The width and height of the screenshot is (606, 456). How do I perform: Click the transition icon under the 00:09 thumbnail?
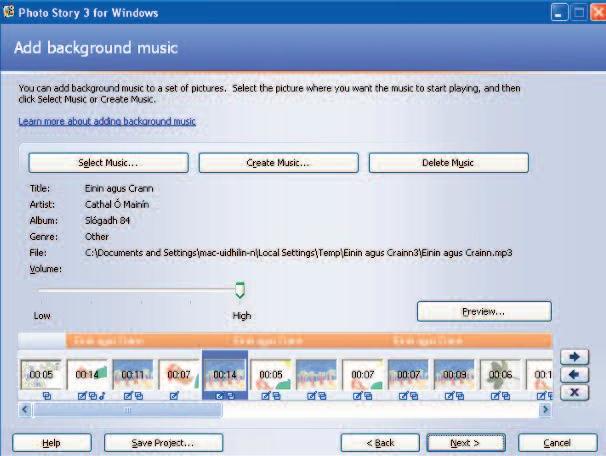460,396
